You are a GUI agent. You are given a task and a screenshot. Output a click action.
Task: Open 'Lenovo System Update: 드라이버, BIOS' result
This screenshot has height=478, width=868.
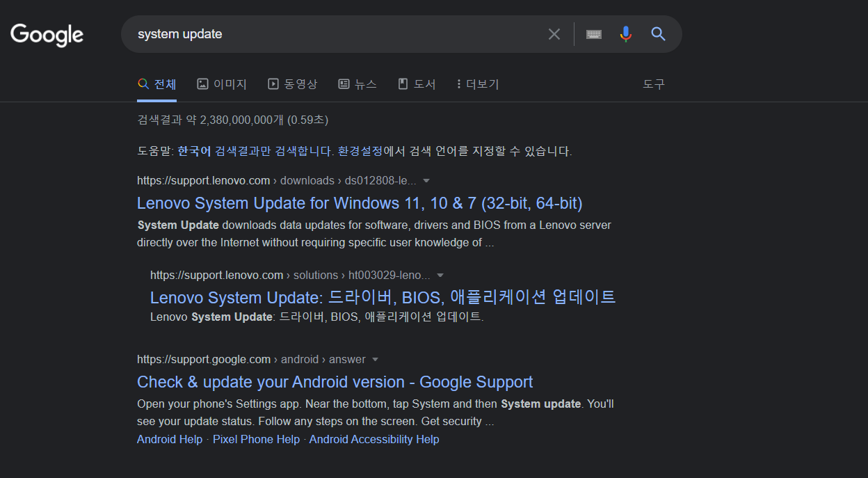click(x=383, y=297)
